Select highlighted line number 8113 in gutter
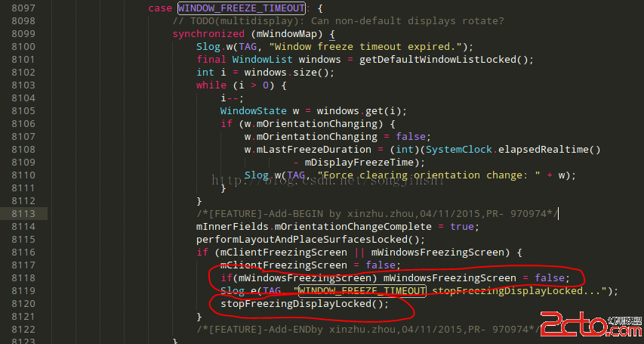 (23, 213)
